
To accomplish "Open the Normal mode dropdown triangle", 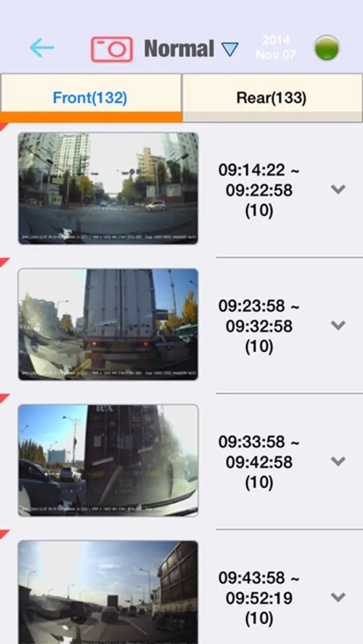I will [x=230, y=49].
